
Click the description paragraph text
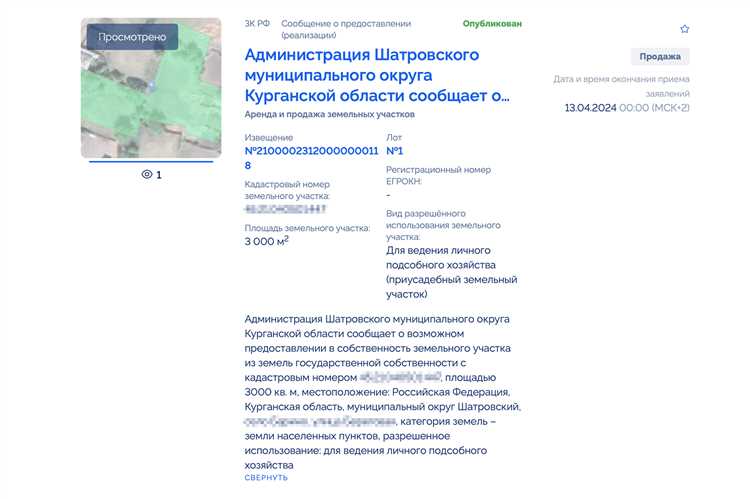pos(383,392)
